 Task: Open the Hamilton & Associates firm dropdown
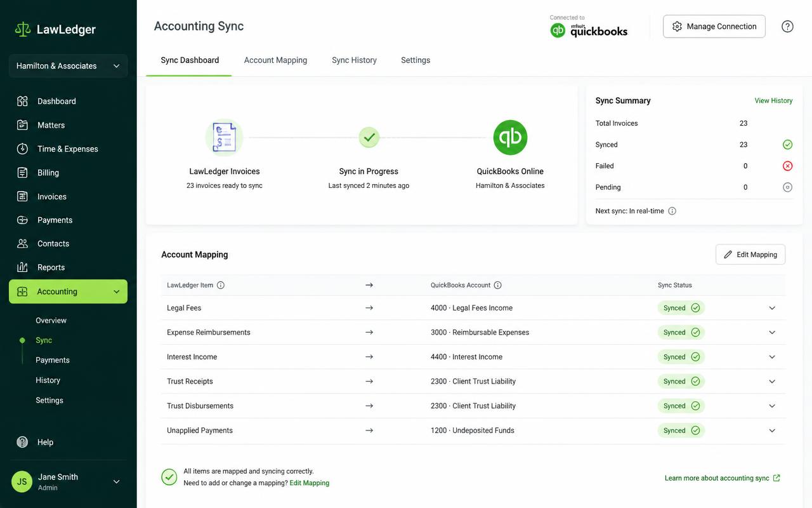click(68, 66)
